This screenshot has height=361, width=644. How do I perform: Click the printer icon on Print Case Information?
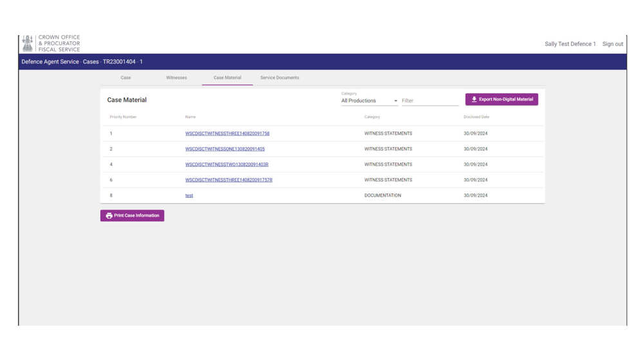(x=109, y=216)
